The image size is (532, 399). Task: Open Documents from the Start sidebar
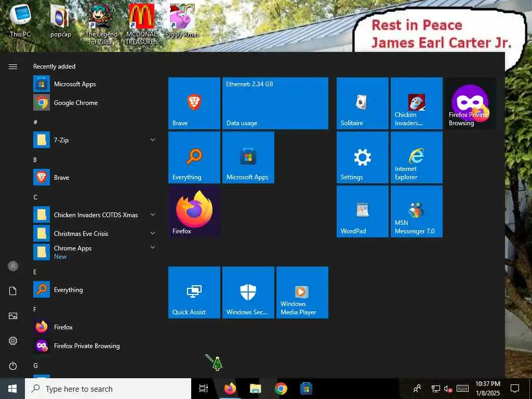click(13, 291)
